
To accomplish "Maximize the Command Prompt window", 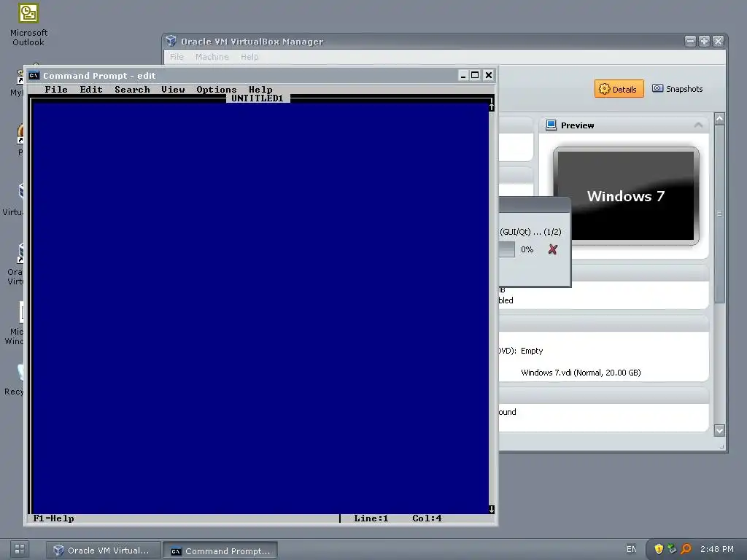I will tap(475, 75).
